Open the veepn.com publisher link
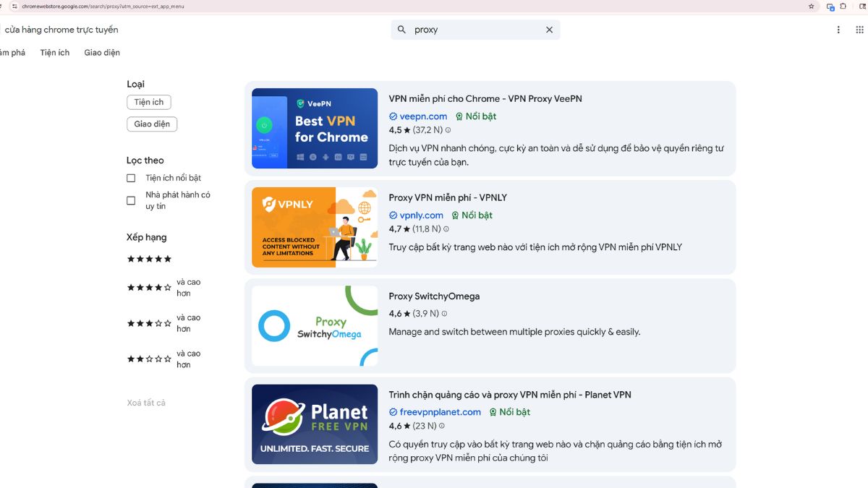The height and width of the screenshot is (488, 868). (423, 116)
